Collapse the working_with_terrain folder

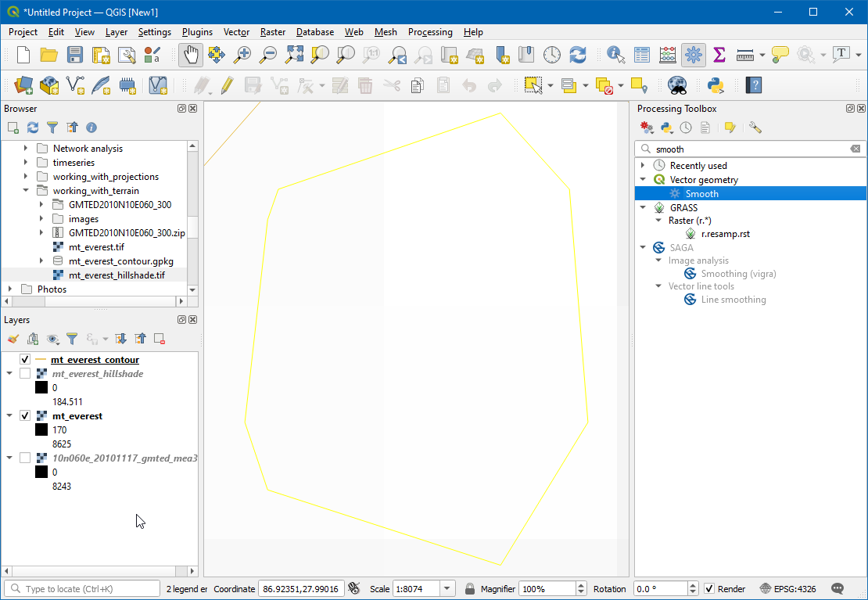coord(25,191)
